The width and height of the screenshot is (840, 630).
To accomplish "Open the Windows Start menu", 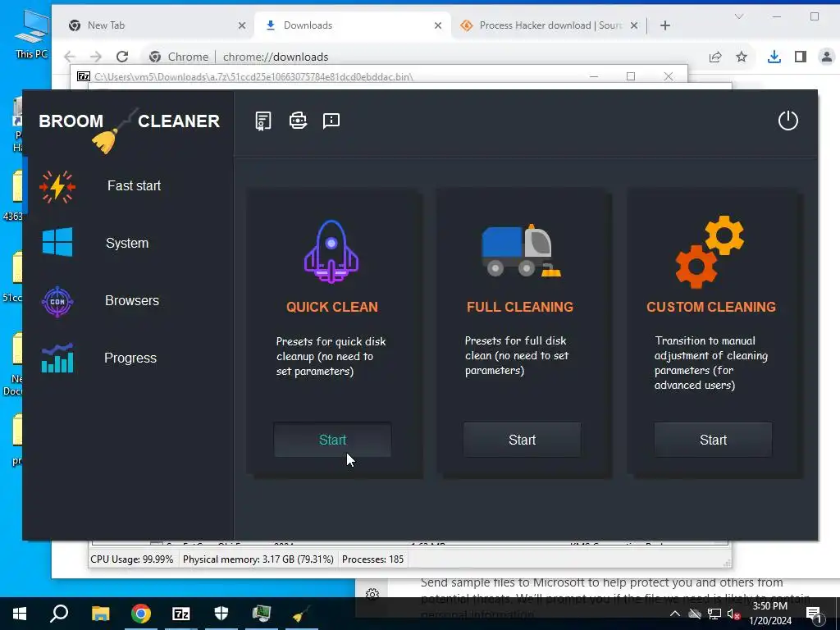I will (20, 614).
